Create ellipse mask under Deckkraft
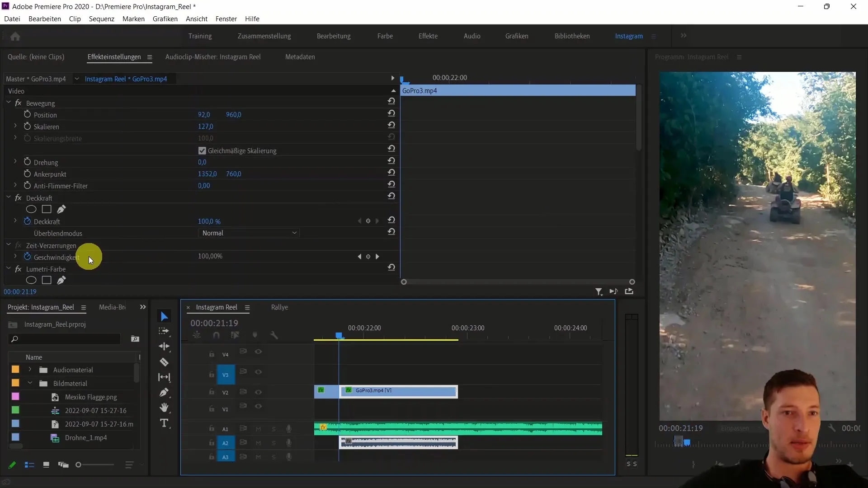868x488 pixels. [31, 209]
